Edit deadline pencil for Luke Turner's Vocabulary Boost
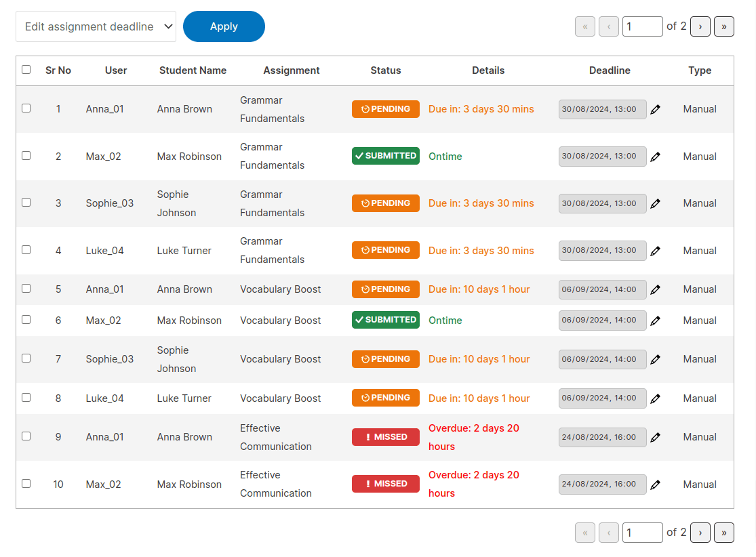The height and width of the screenshot is (557, 756). tap(655, 398)
